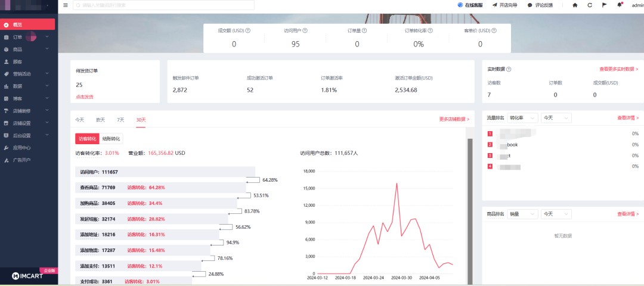Image resolution: width=644 pixels, height=286 pixels.
Task: Click the 2,872 触发邮件订单 value
Action: pos(180,90)
